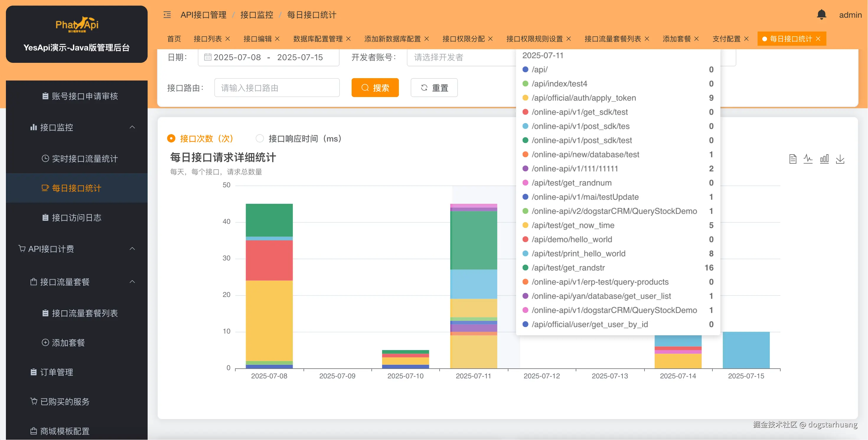Close the 支付配置 tab
This screenshot has width=868, height=440.
point(746,39)
